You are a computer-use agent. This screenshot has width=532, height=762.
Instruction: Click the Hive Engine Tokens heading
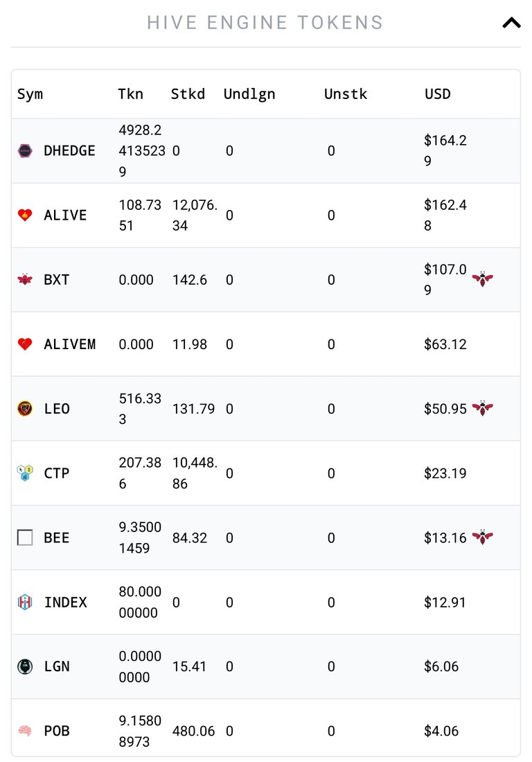click(x=265, y=22)
